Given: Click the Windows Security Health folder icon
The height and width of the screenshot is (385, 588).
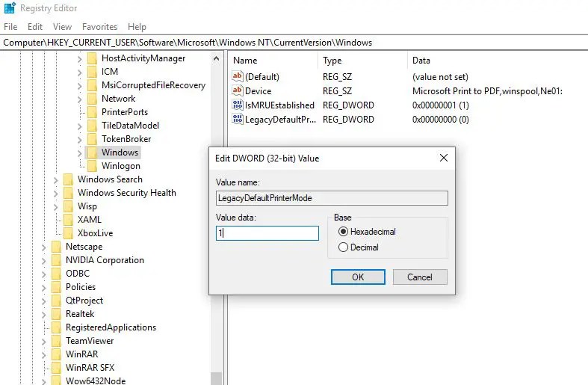Looking at the screenshot, I should coord(68,193).
